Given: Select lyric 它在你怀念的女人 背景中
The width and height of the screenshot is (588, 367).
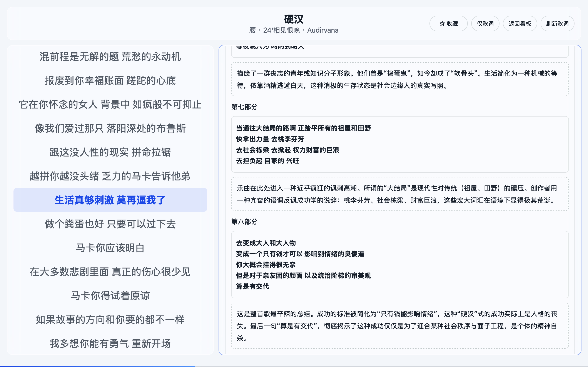Looking at the screenshot, I should (x=110, y=104).
